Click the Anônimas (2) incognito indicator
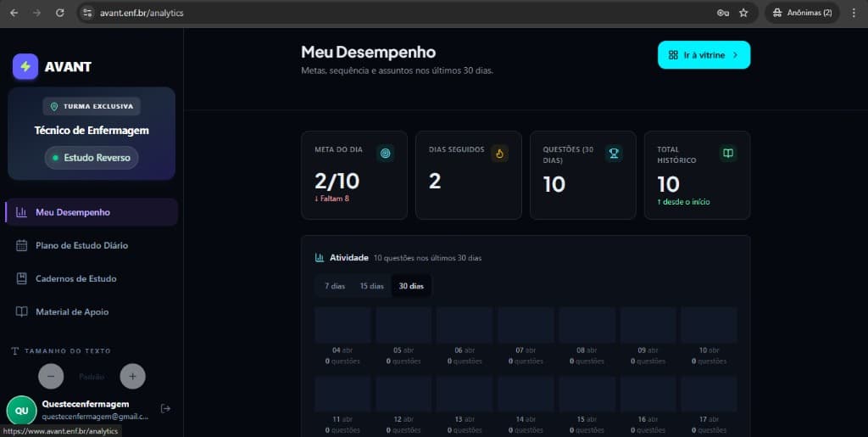The image size is (868, 437). pos(802,13)
